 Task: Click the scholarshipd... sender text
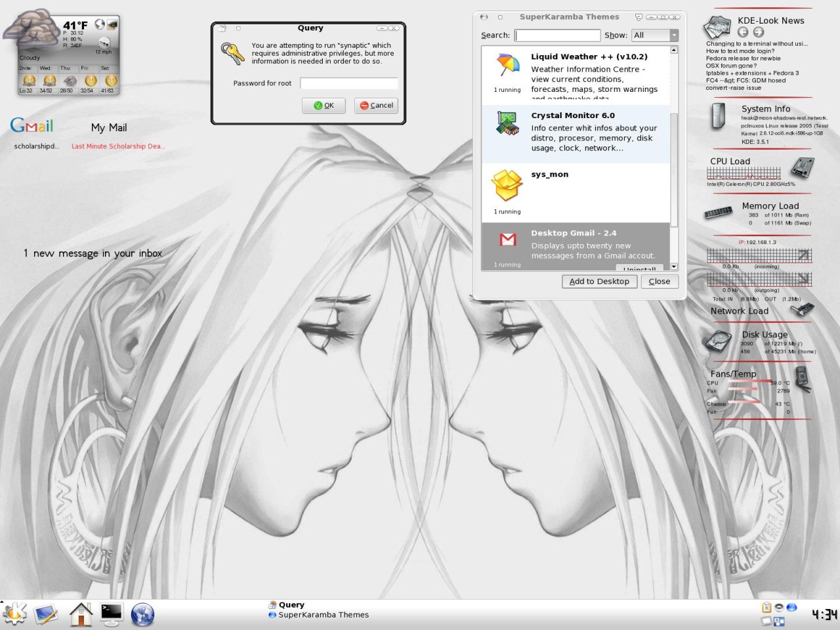[36, 146]
